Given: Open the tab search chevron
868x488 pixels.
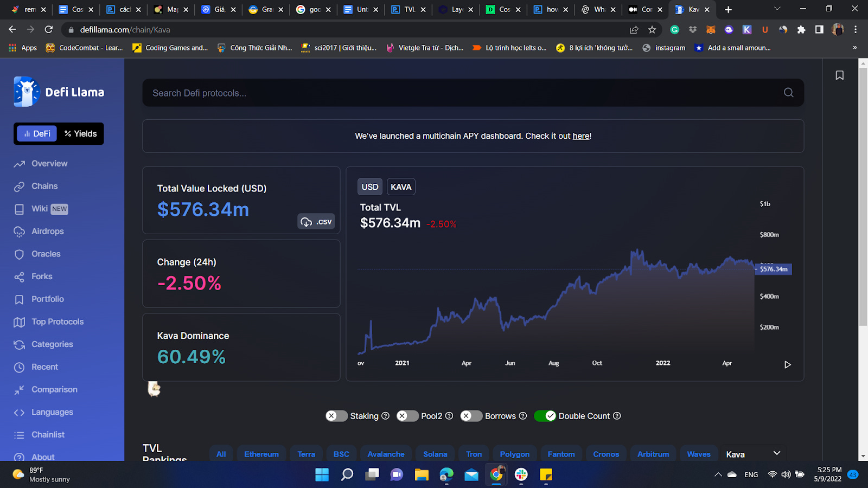Looking at the screenshot, I should point(777,9).
